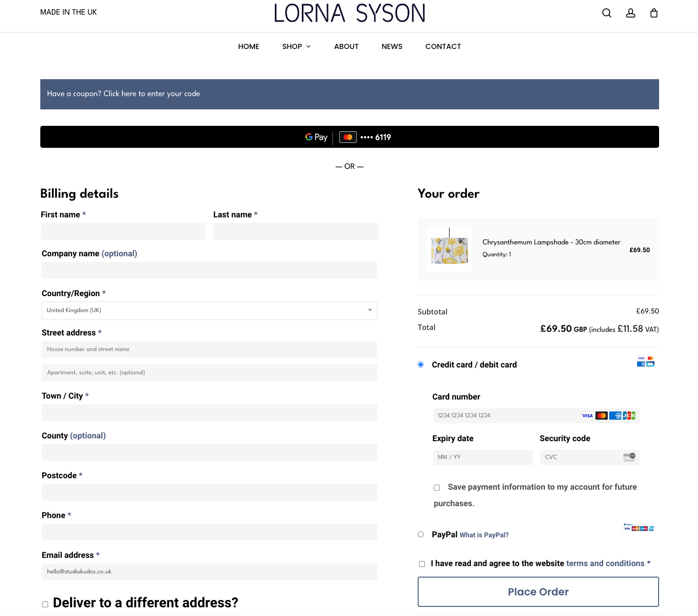Open the search icon in header
Viewport: 698px width, 616px height.
pyautogui.click(x=606, y=13)
